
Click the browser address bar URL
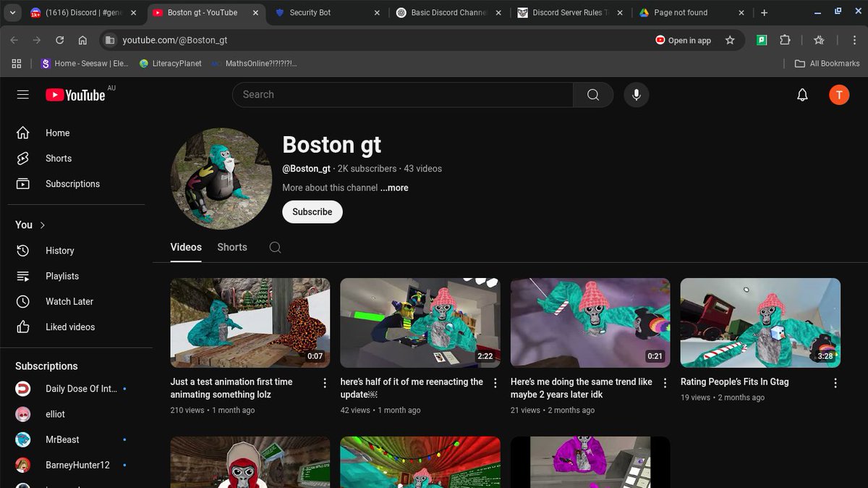click(175, 41)
